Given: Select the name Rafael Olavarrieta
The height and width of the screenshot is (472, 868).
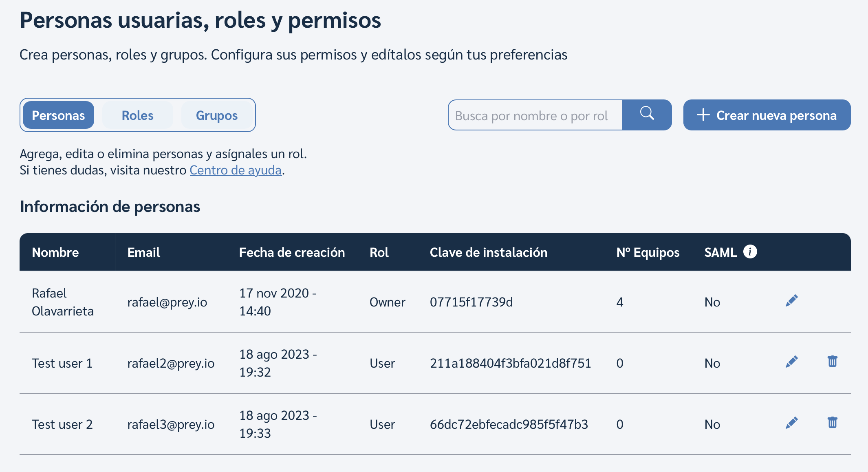Looking at the screenshot, I should click(63, 302).
